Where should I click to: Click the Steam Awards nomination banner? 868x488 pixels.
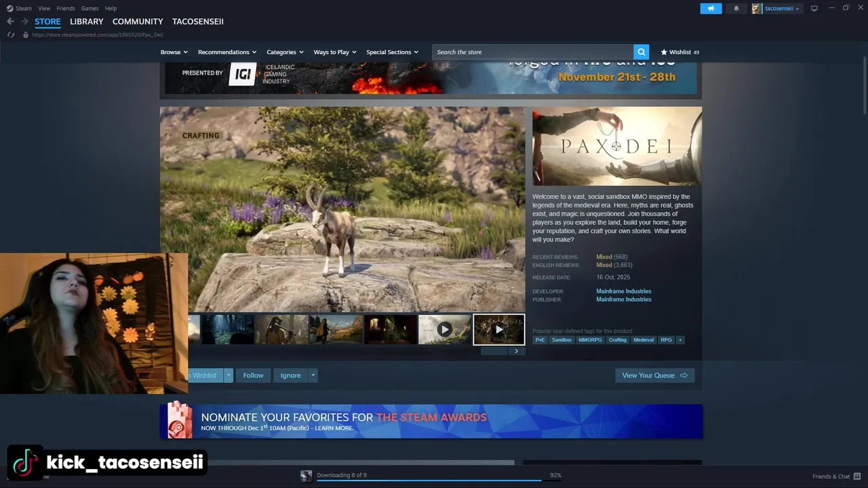pos(431,421)
